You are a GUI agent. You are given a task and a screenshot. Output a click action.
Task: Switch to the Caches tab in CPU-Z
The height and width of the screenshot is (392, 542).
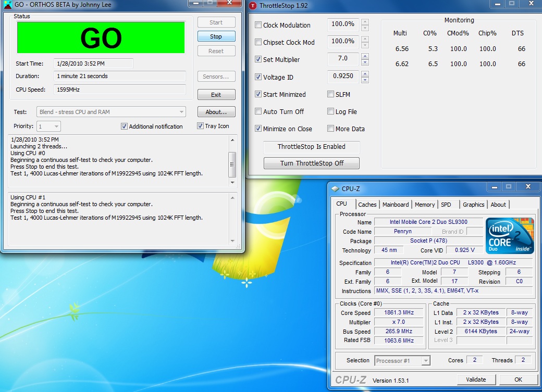(x=367, y=205)
